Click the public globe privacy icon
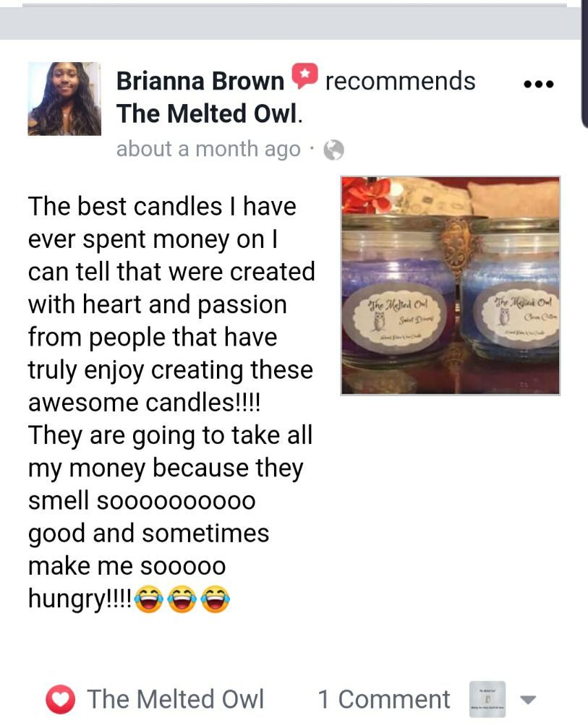Screen dimensions: 588x723 coord(334,150)
